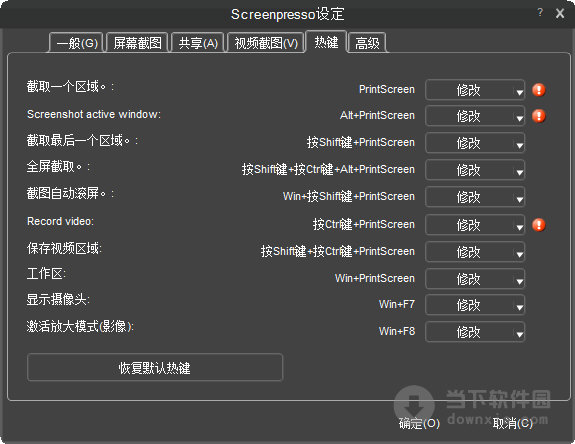Viewport: 575px width, 444px height.
Task: Click the 全屏截取 label
Action: [x=58, y=167]
